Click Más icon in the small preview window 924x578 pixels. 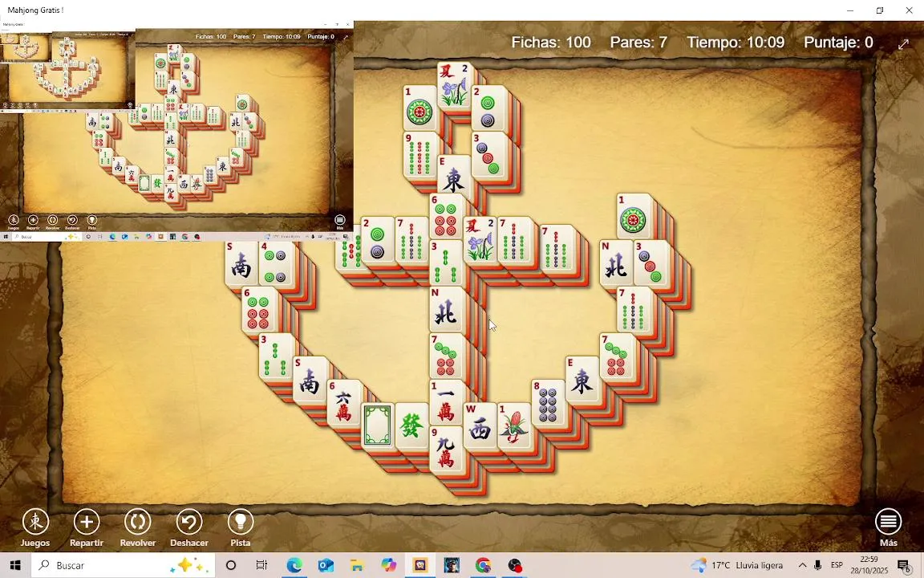pyautogui.click(x=340, y=222)
